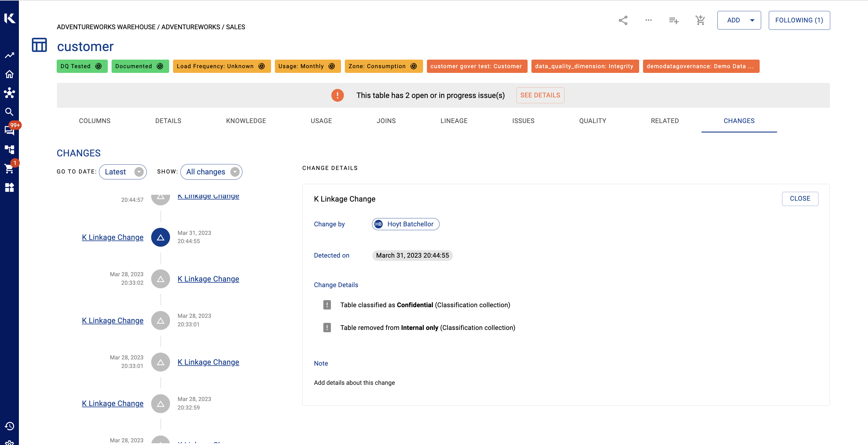Switch to the COLUMNS tab
This screenshot has width=868, height=445.
[95, 121]
